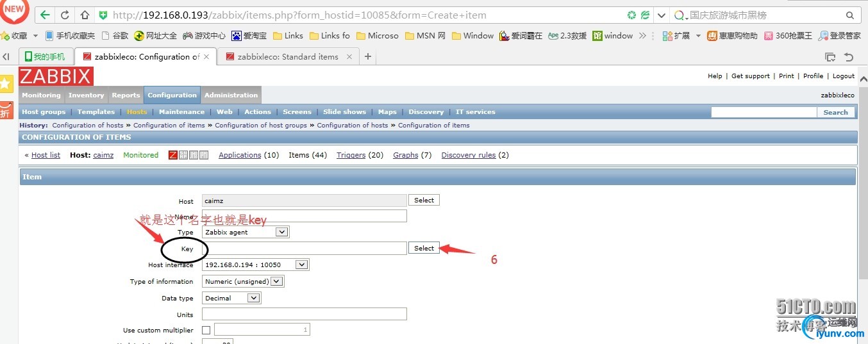Focus the Key input field
This screenshot has height=344, width=868.
[305, 248]
